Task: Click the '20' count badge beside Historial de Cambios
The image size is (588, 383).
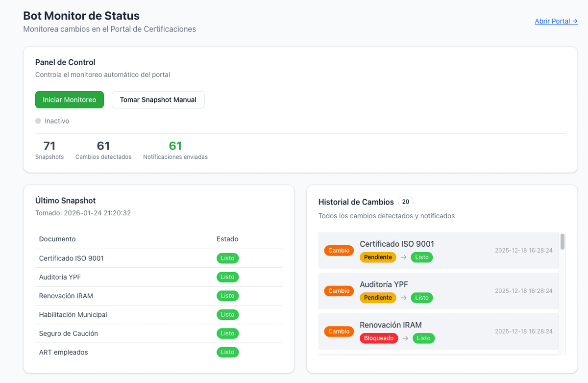Action: click(x=405, y=202)
